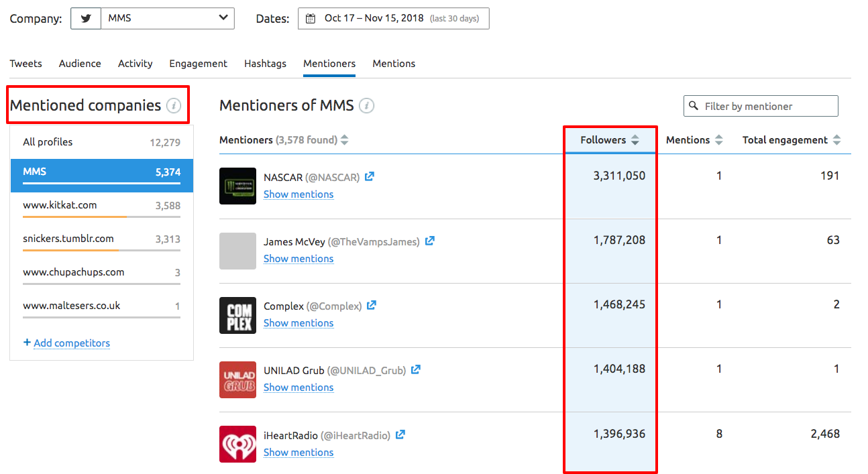Image resolution: width=868 pixels, height=474 pixels.
Task: Open NASCAR external profile link icon
Action: coord(370,177)
